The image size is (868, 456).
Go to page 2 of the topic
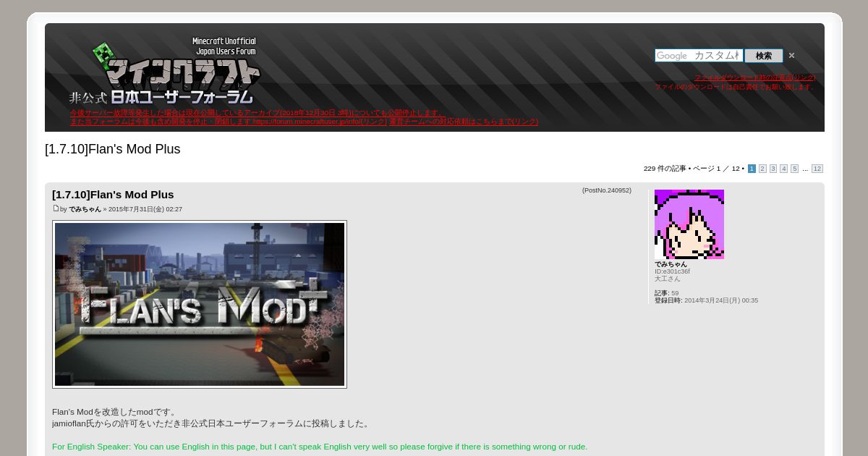pyautogui.click(x=762, y=169)
